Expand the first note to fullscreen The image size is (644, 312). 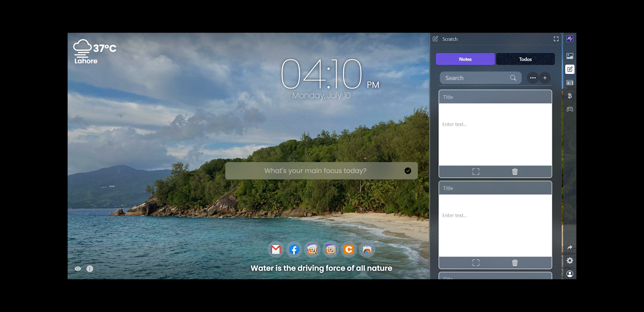coord(476,171)
